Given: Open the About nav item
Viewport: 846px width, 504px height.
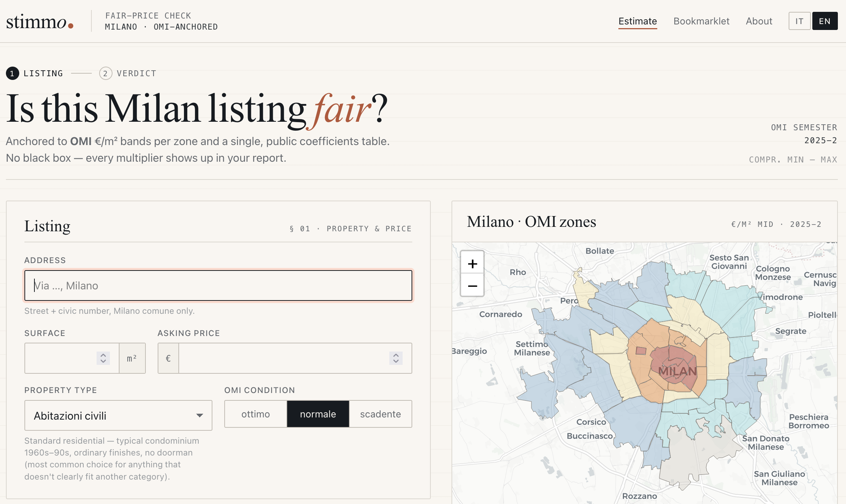Looking at the screenshot, I should (759, 21).
